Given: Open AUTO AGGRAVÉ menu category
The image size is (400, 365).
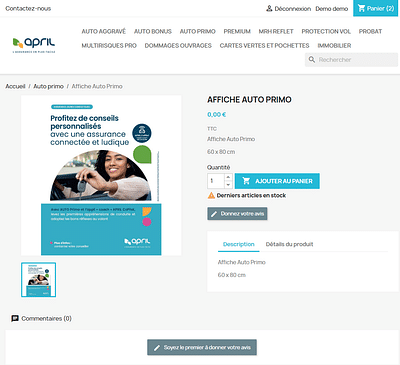Looking at the screenshot, I should tap(104, 31).
